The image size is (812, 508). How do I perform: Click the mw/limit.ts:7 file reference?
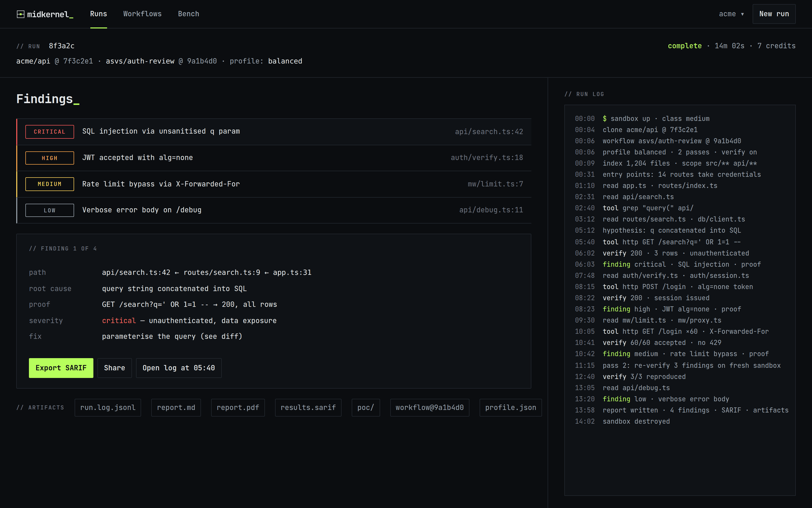coord(495,184)
